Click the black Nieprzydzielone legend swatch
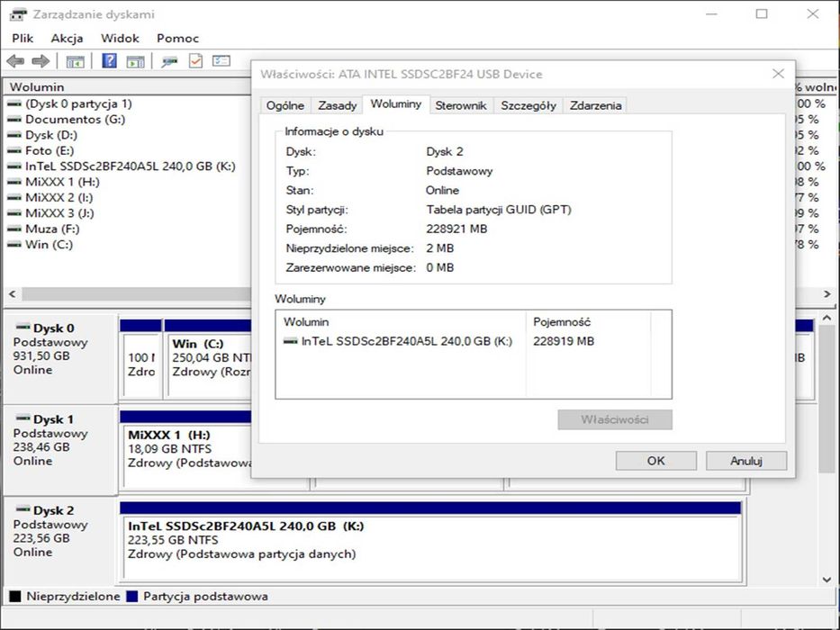 (15, 596)
